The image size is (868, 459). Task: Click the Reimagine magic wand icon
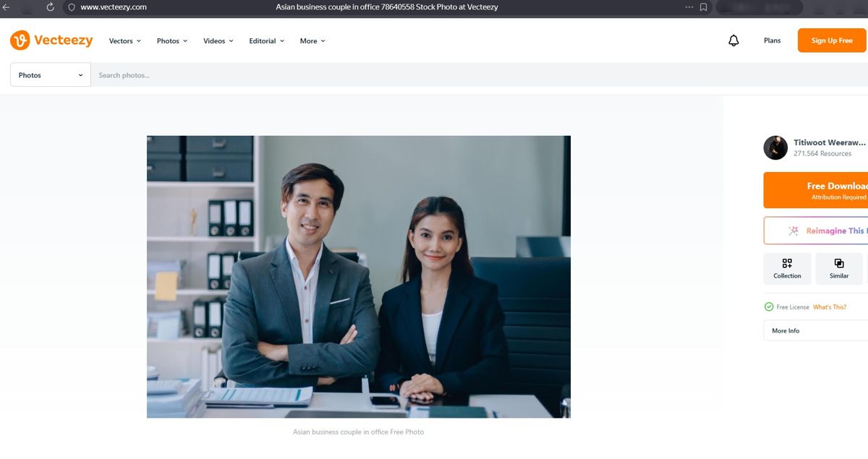(793, 231)
